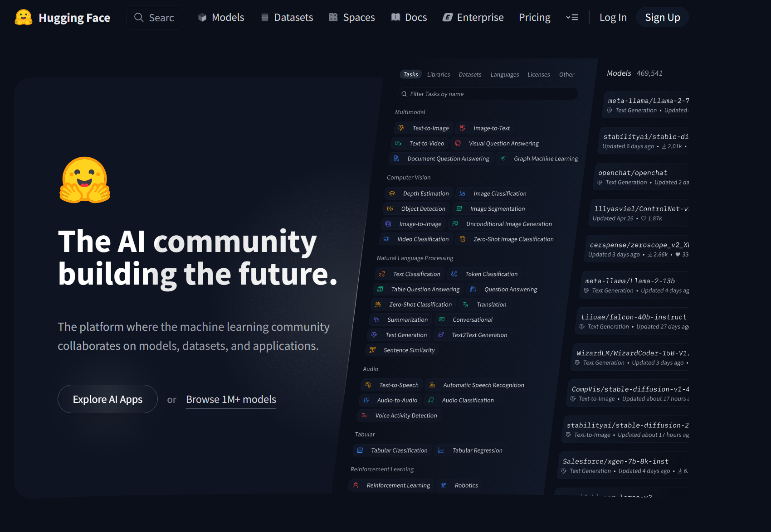771x532 pixels.
Task: Click the Hugging Face logo in the navbar
Action: click(24, 17)
